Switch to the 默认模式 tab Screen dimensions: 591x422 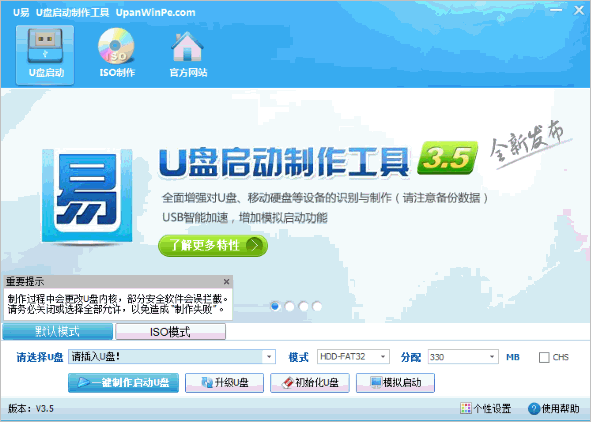point(58,332)
